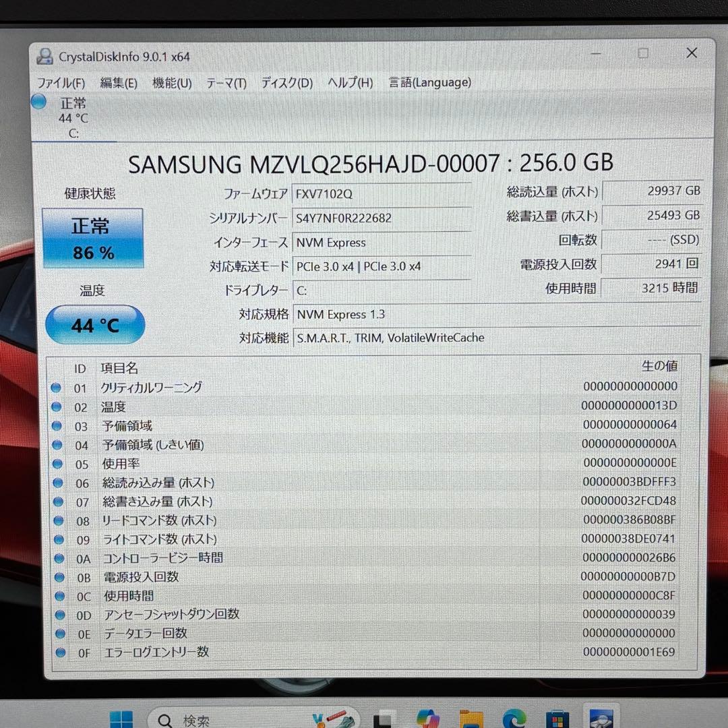Click the CrystalDiskInfo icon in title bar

[x=44, y=56]
